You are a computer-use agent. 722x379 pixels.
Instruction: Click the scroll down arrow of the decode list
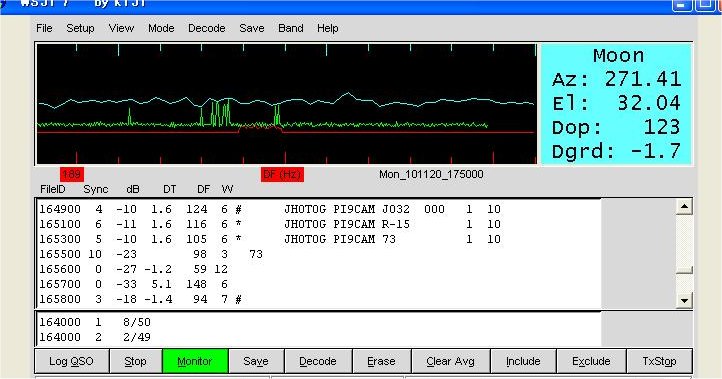pos(684,301)
